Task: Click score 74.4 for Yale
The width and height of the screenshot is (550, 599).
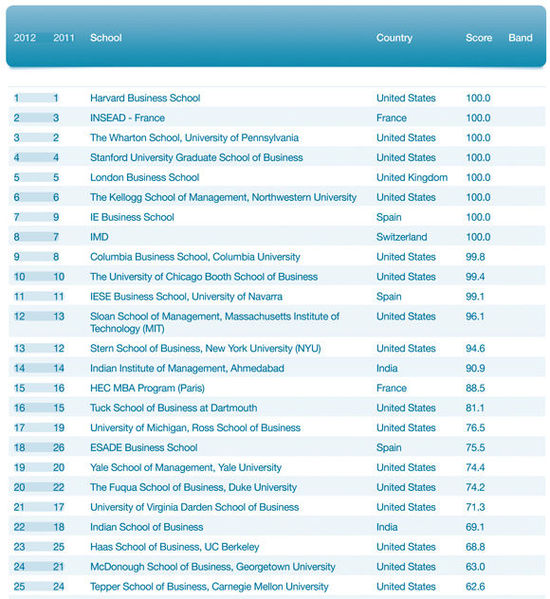Action: click(475, 468)
